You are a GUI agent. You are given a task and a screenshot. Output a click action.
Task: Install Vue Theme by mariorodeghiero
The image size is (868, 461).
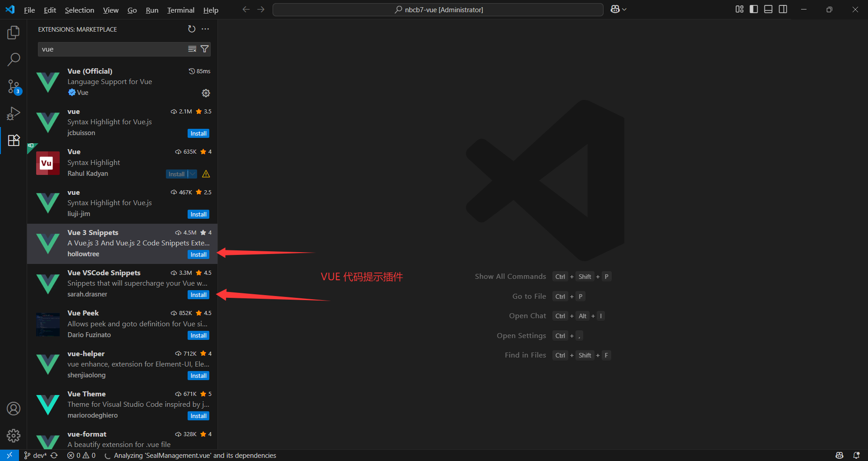pos(198,416)
